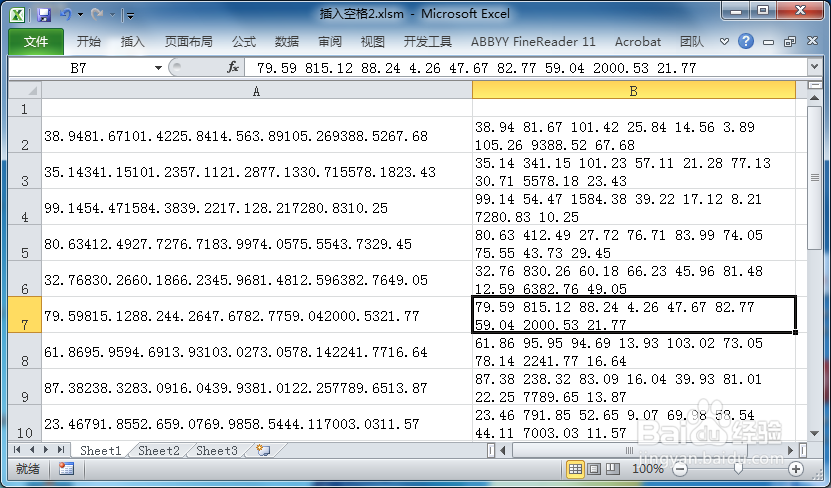
Task: Select cell A2 starting with 38.9481
Action: [257, 135]
